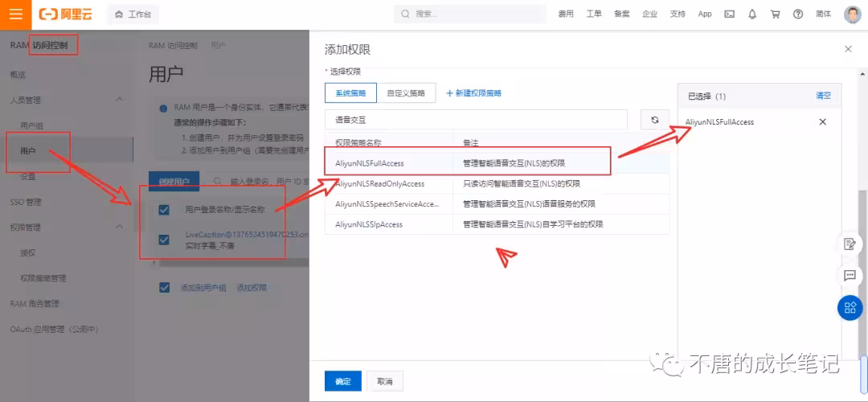Open the shopping cart
This screenshot has width=868, height=402.
pyautogui.click(x=775, y=14)
